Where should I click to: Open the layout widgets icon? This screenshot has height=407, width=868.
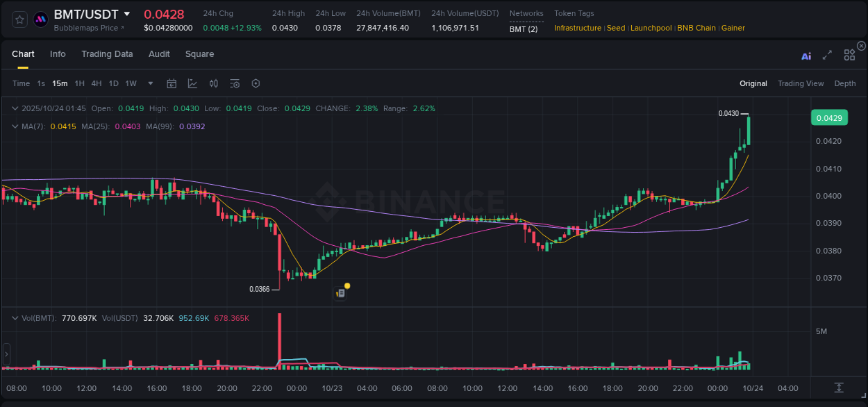click(849, 54)
